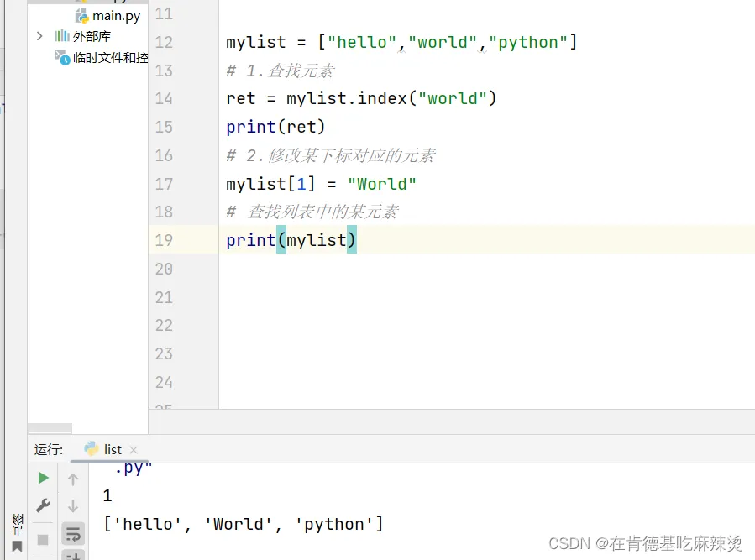
Task: Click the External Libraries (外部库) bar-chart icon
Action: pyautogui.click(x=62, y=36)
